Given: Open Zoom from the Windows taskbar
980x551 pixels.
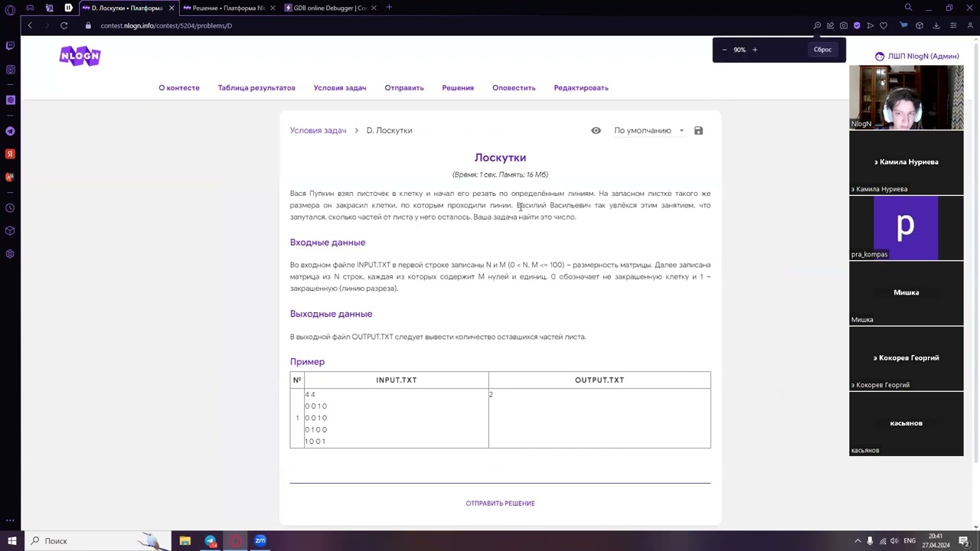Looking at the screenshot, I should 260,541.
